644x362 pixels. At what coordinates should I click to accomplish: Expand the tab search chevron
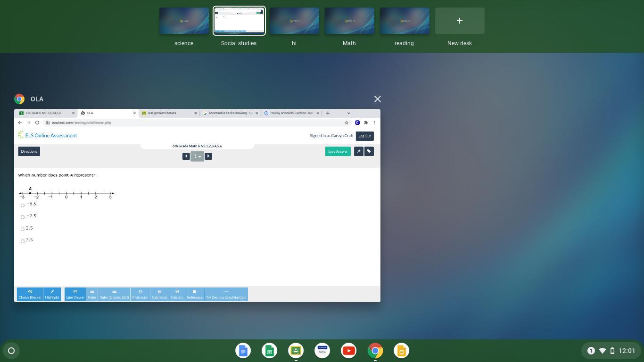pyautogui.click(x=348, y=113)
